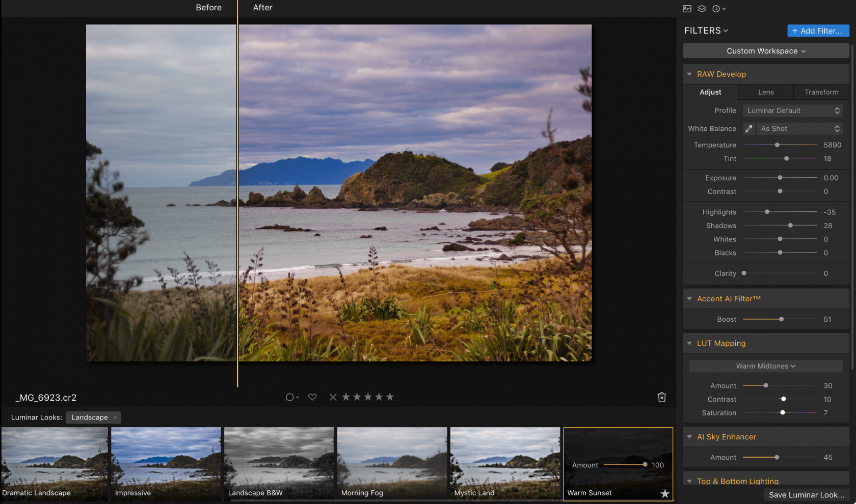
Task: Open the layers panel icon
Action: point(702,9)
